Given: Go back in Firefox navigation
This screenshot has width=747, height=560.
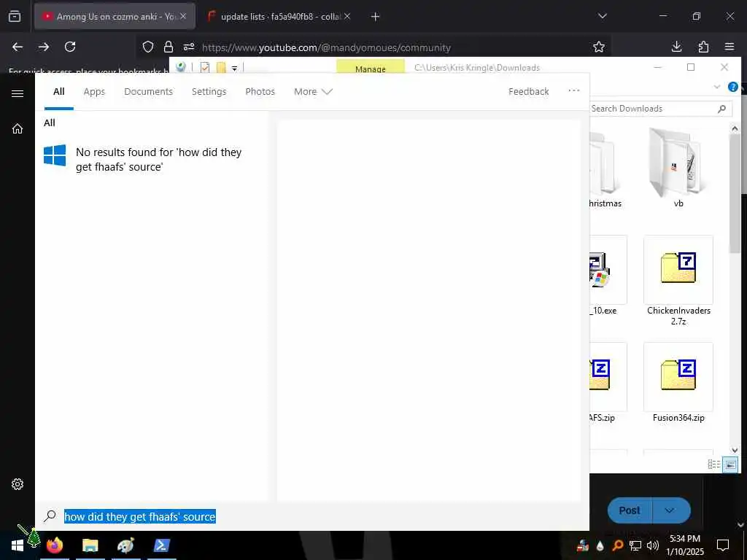Looking at the screenshot, I should pyautogui.click(x=18, y=47).
